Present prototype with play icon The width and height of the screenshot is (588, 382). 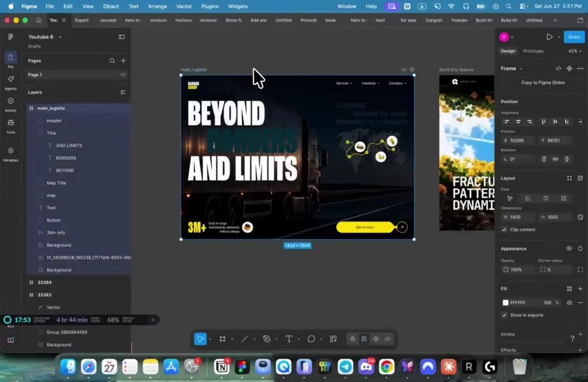click(x=549, y=37)
